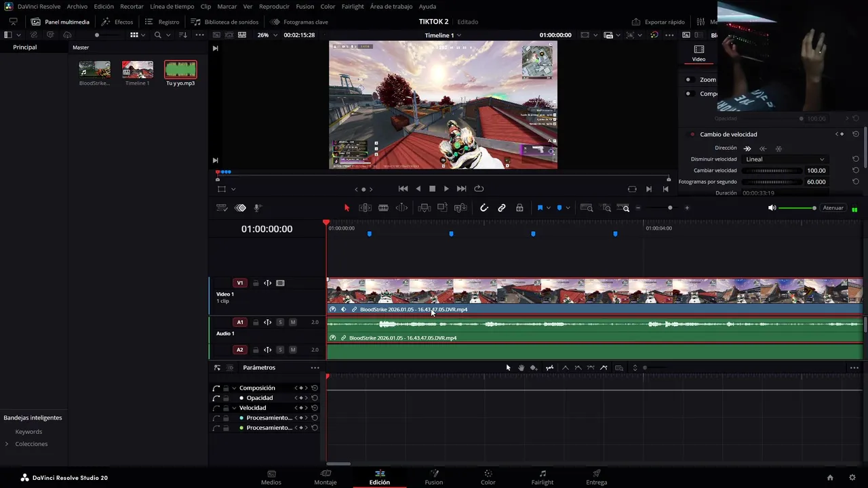Open the Archivo menu
Viewport: 868px width, 488px height.
[77, 6]
